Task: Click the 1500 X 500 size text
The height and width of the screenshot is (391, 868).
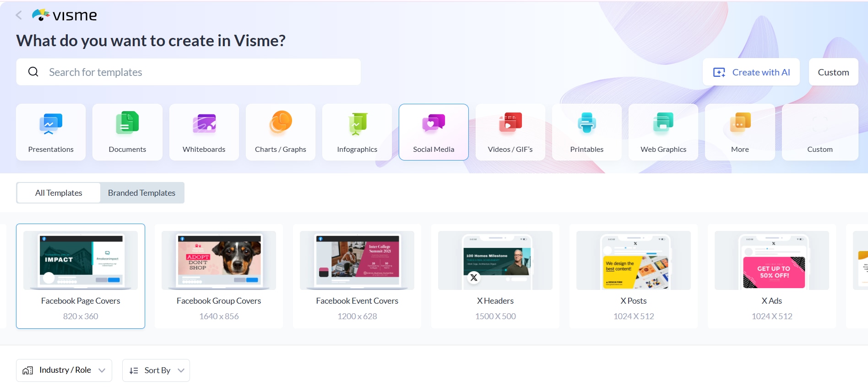Action: click(495, 316)
